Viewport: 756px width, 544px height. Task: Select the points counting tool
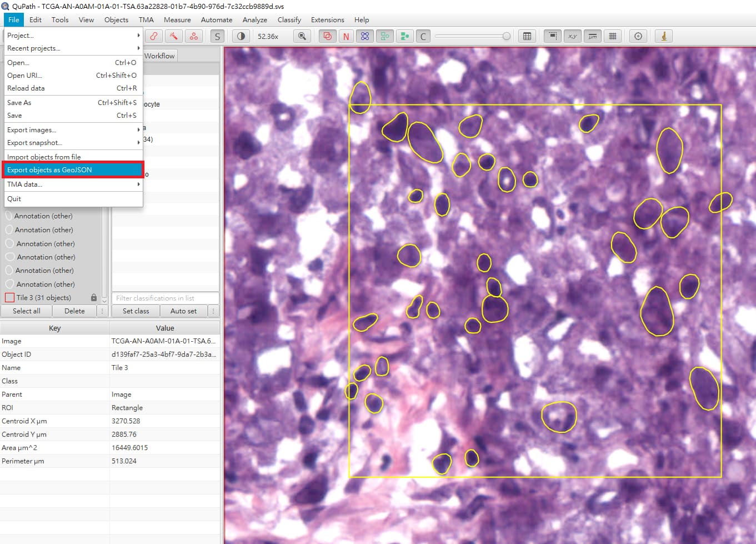click(194, 36)
